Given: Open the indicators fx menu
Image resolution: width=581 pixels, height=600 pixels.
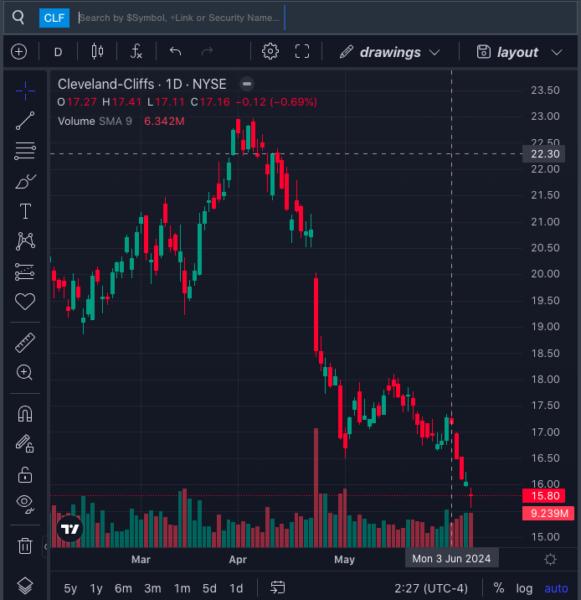Looking at the screenshot, I should click(x=136, y=51).
